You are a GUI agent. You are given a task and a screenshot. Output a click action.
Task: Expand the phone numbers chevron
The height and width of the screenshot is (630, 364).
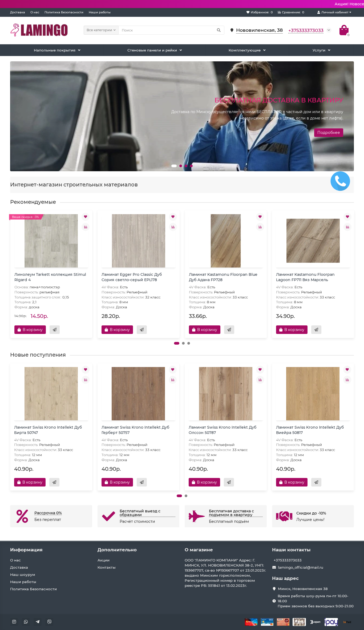[x=329, y=30]
